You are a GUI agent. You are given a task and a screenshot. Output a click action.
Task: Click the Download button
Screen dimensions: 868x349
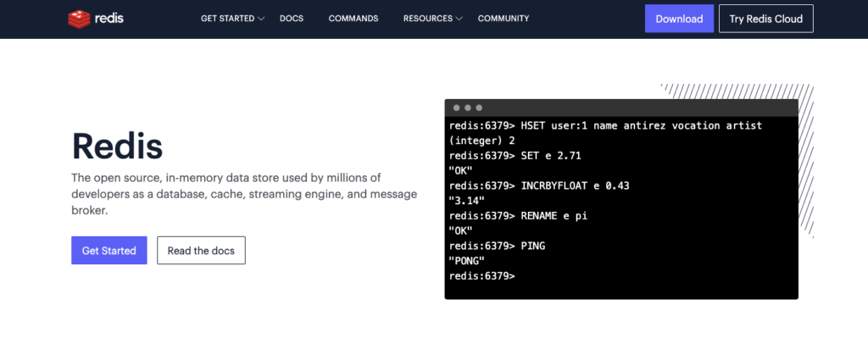pyautogui.click(x=679, y=19)
